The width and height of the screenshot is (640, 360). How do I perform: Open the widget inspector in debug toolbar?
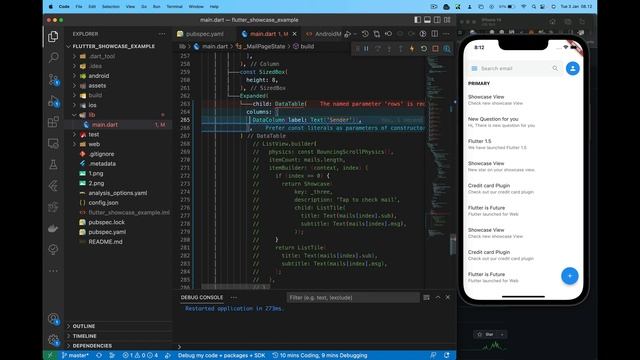coord(447,49)
